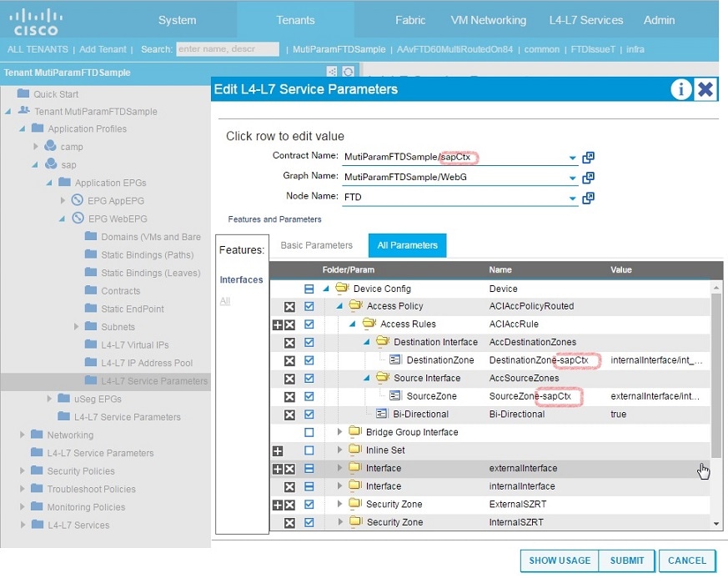Open the Contract Name dropdown
This screenshot has height=578, width=728.
click(572, 158)
